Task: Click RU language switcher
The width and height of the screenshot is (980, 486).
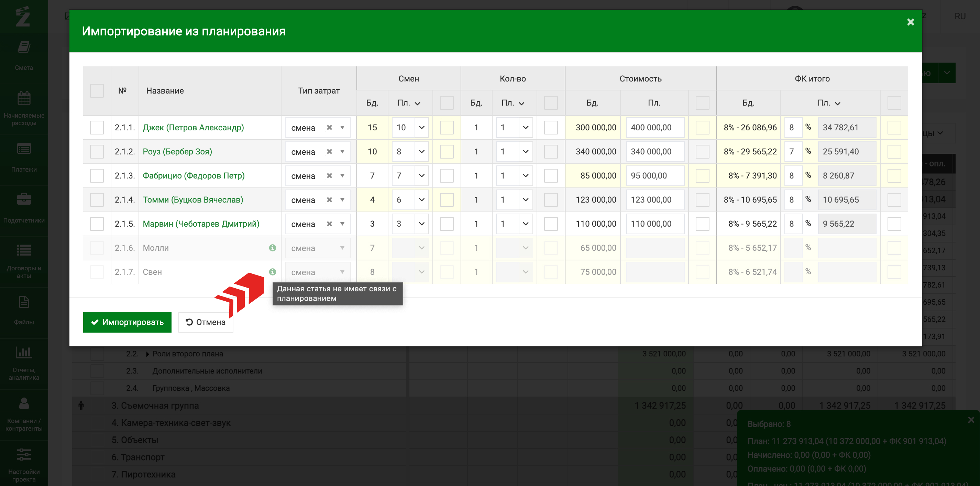Action: [960, 16]
